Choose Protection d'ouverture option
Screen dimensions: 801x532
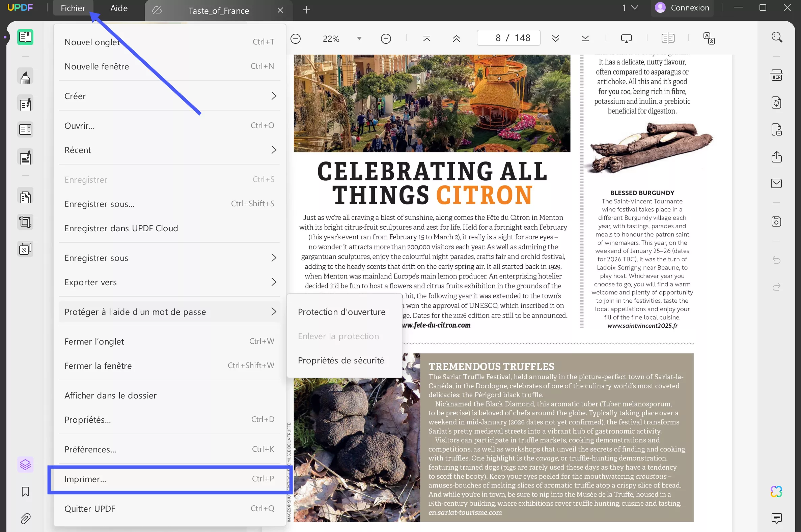point(341,312)
